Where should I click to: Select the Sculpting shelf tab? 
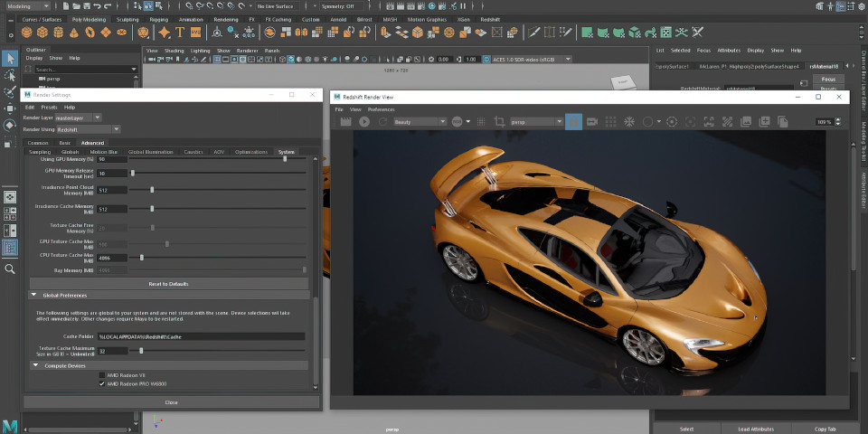tap(127, 19)
